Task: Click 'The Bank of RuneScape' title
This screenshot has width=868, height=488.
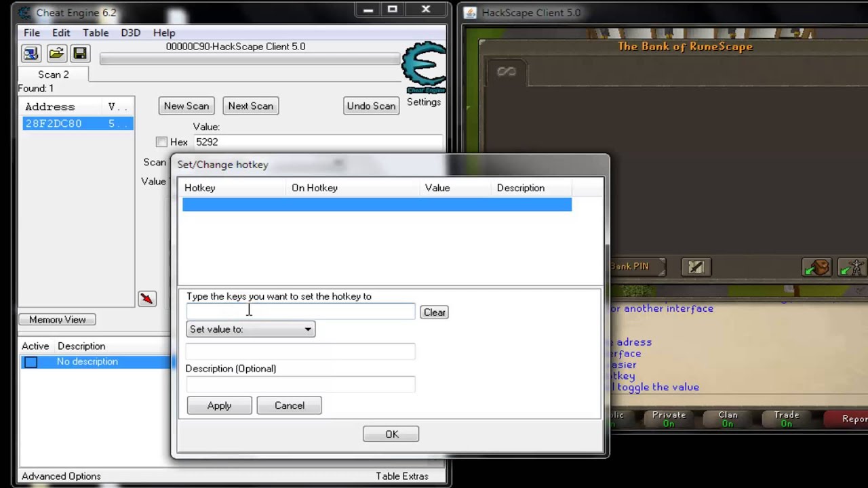Action: pyautogui.click(x=685, y=46)
